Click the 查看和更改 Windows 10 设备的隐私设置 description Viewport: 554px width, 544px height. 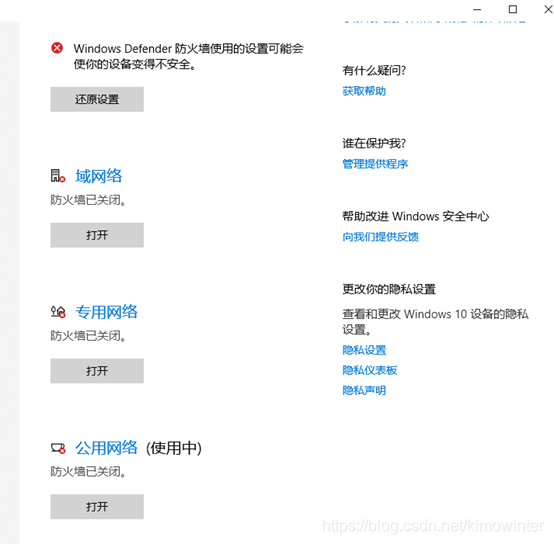[x=435, y=322]
